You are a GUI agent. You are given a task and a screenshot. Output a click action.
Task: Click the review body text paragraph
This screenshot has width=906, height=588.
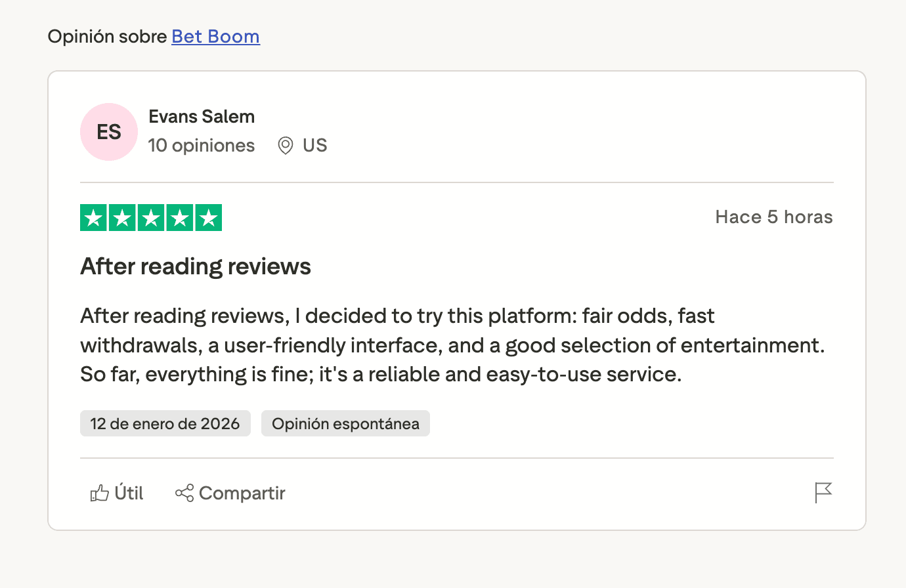coord(452,345)
